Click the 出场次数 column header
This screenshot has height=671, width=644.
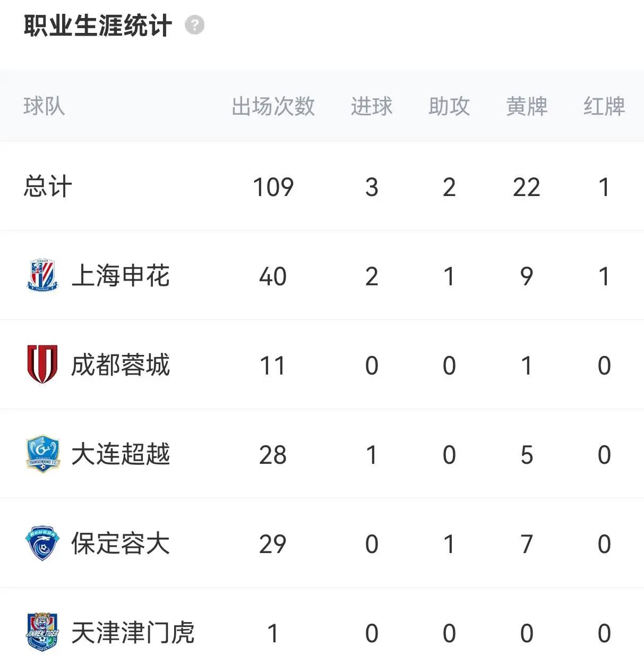coord(273,106)
